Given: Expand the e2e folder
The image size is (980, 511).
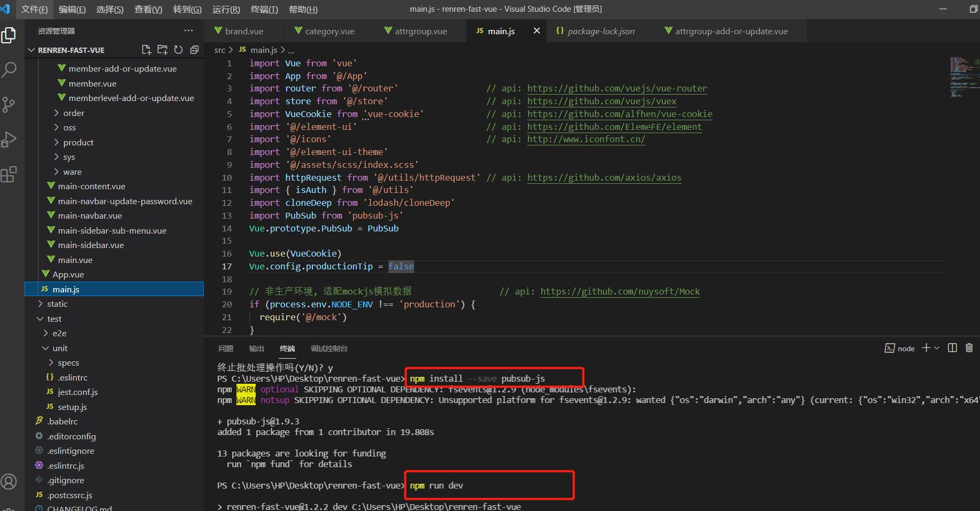Looking at the screenshot, I should click(114, 333).
